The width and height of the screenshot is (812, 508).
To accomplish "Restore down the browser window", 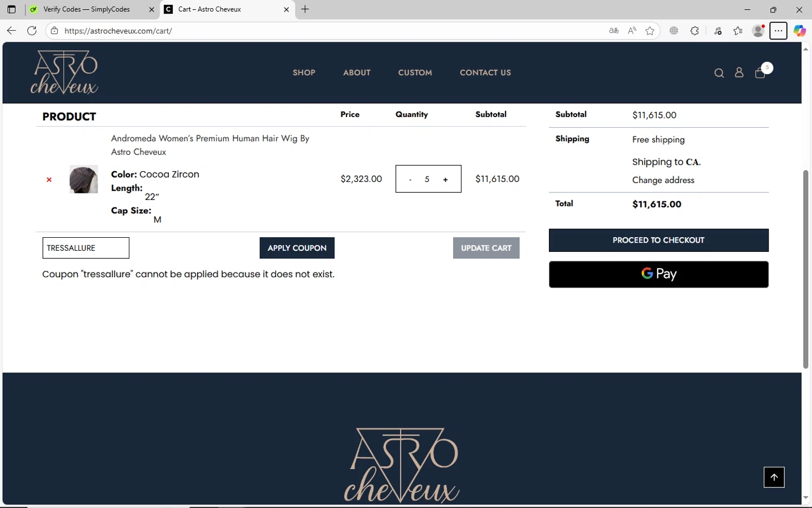I will coord(773,9).
